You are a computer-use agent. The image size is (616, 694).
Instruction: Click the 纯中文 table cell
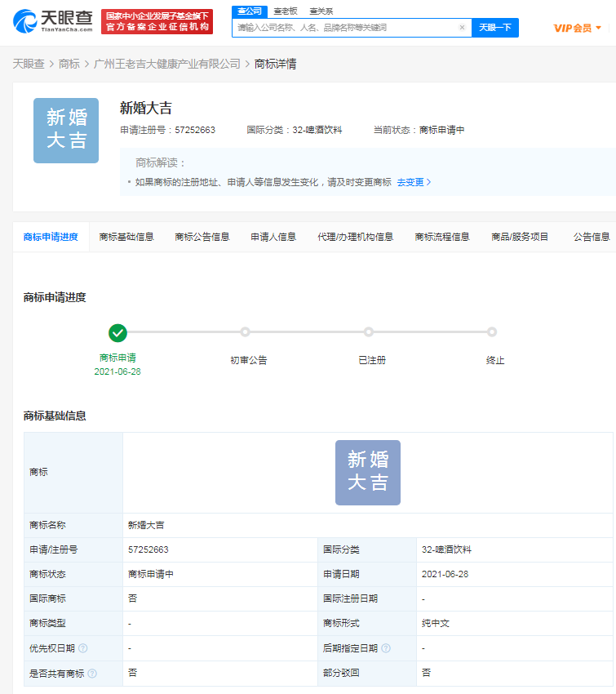coord(515,624)
